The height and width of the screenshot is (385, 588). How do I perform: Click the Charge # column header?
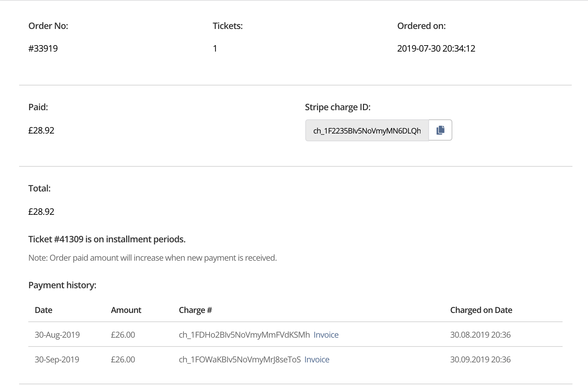195,310
